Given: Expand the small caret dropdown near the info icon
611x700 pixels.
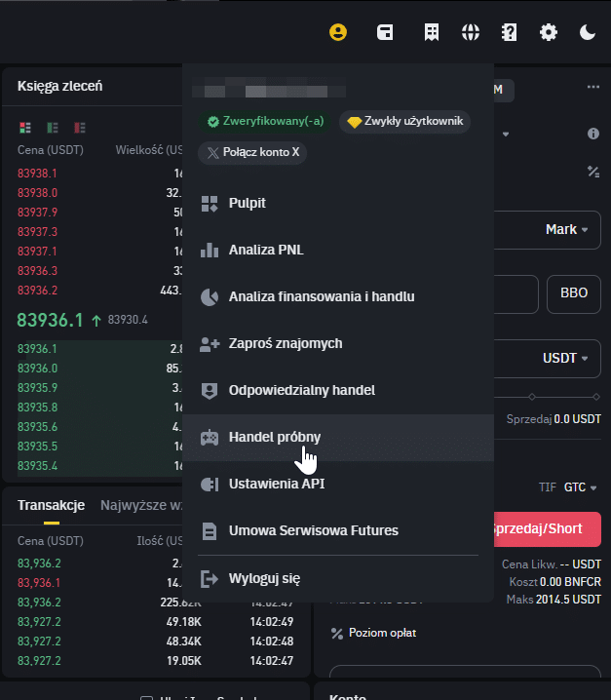Looking at the screenshot, I should [506, 134].
